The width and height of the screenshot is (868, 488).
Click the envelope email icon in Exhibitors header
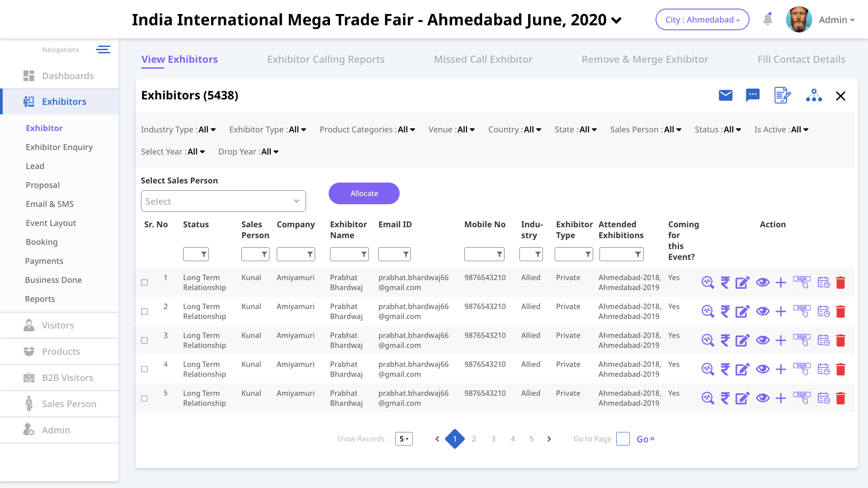726,95
